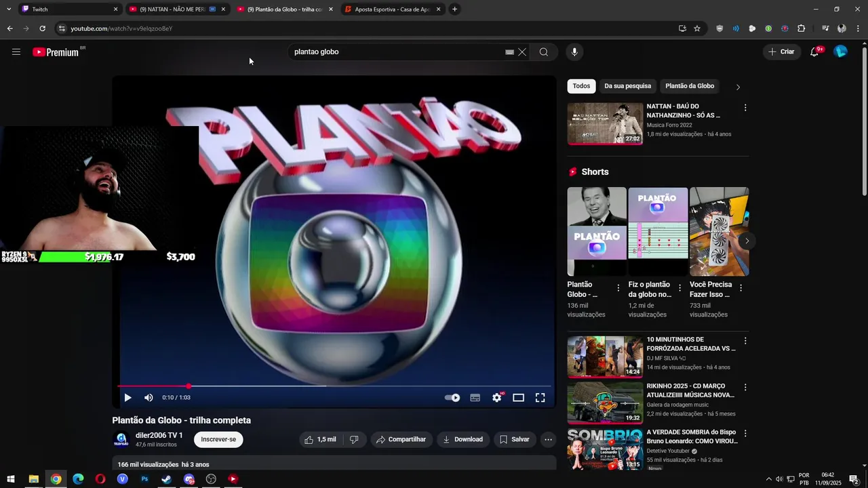The width and height of the screenshot is (868, 488).
Task: Play the Plantão da Globo video
Action: coord(127,398)
